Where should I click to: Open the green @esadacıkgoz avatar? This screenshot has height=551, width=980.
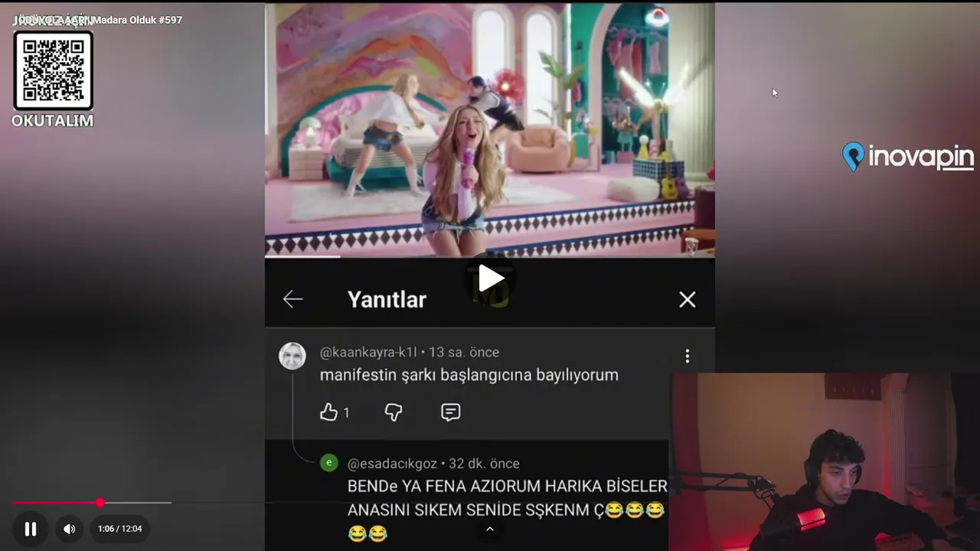329,462
